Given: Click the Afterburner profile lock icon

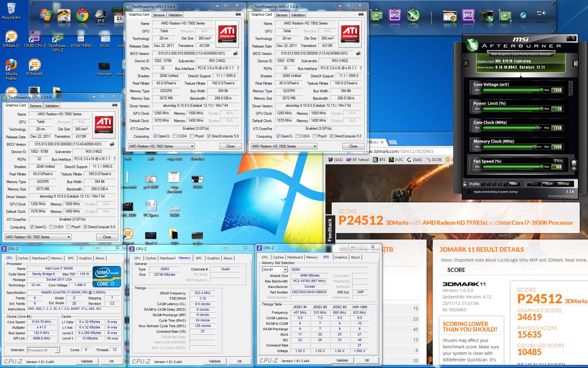Looking at the screenshot, I should click(x=465, y=184).
